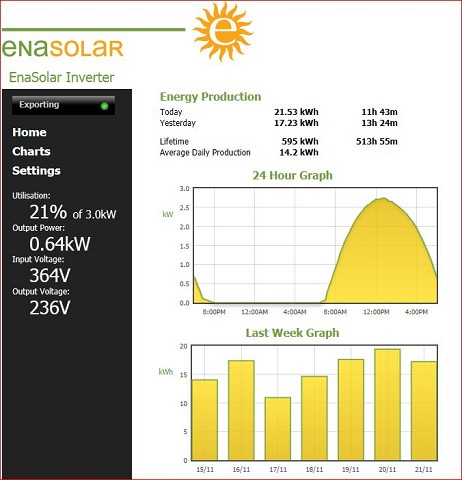Click the EnaSolar sun logo icon
This screenshot has width=462, height=480.
[223, 31]
